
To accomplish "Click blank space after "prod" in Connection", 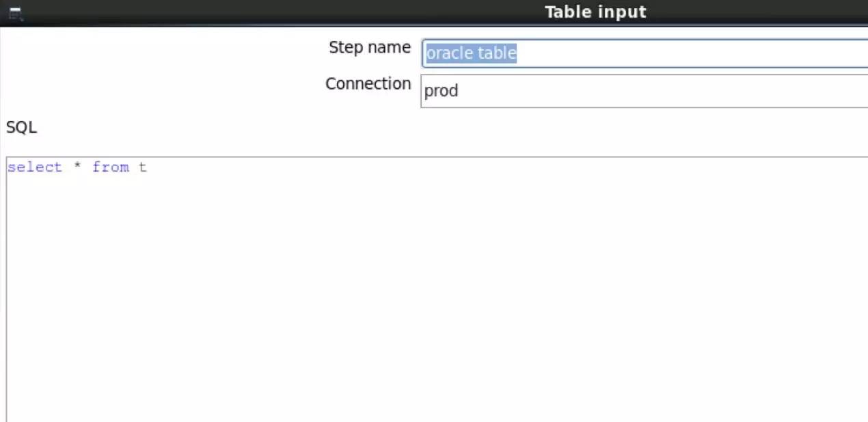I will pos(663,91).
